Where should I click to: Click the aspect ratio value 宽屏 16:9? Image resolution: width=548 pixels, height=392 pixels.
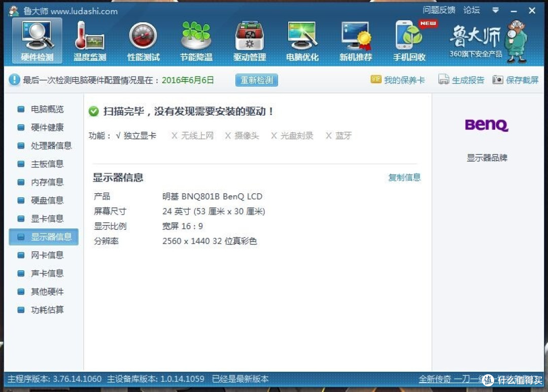(x=183, y=226)
